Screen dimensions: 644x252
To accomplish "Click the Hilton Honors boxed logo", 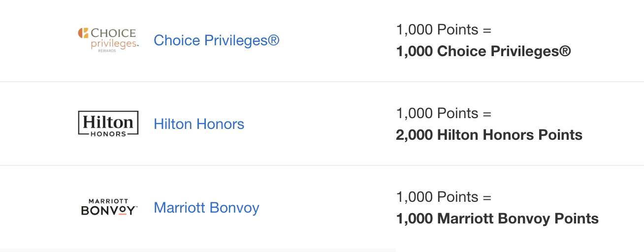I will click(108, 123).
